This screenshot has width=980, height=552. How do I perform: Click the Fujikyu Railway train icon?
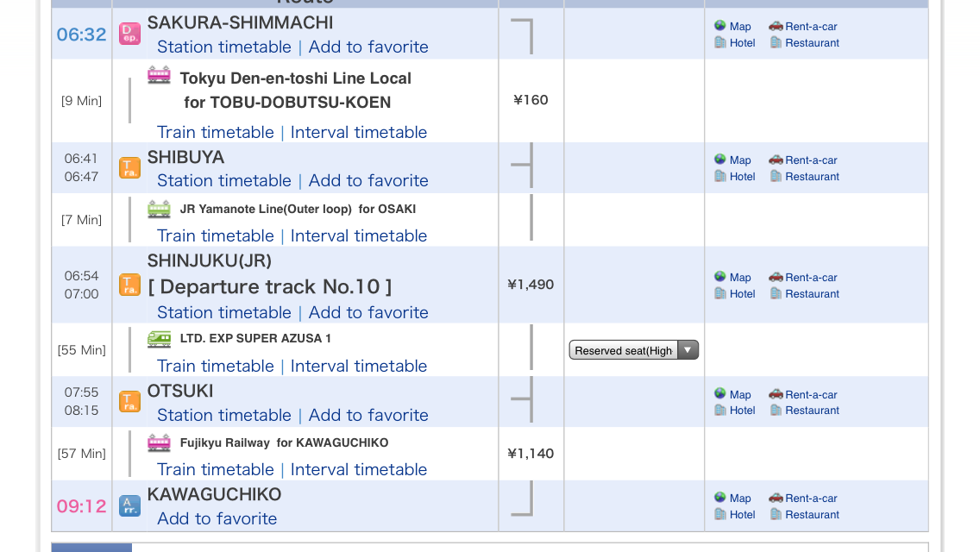[x=159, y=442]
